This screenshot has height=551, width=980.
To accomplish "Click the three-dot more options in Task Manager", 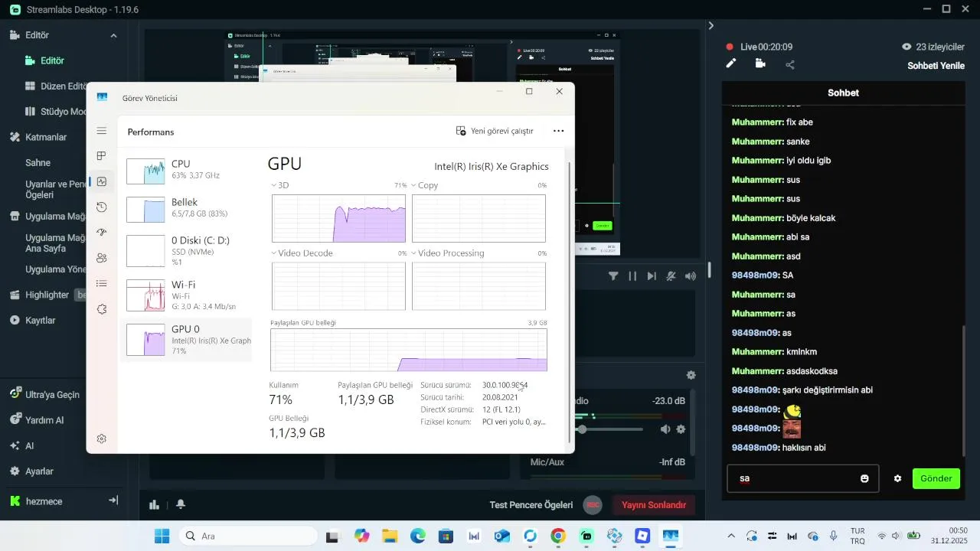I will point(559,131).
